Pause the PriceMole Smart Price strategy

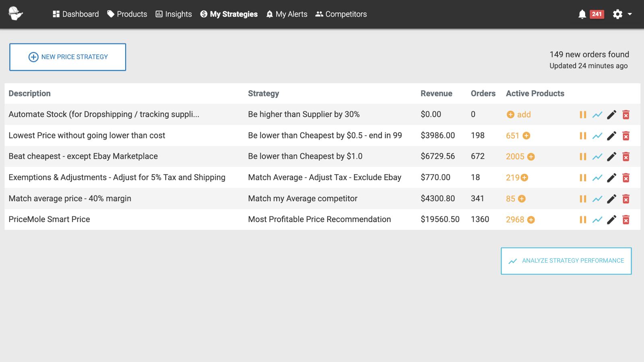click(x=582, y=220)
